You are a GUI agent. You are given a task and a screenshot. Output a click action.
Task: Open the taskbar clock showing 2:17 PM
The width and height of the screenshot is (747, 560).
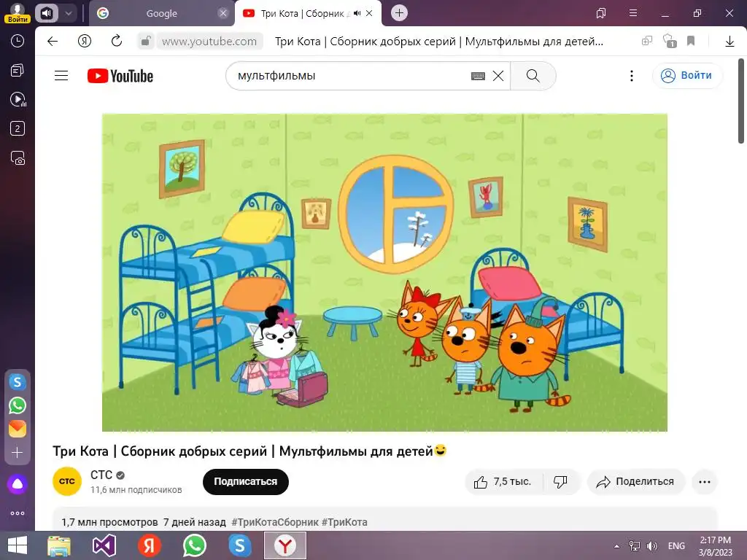(715, 546)
